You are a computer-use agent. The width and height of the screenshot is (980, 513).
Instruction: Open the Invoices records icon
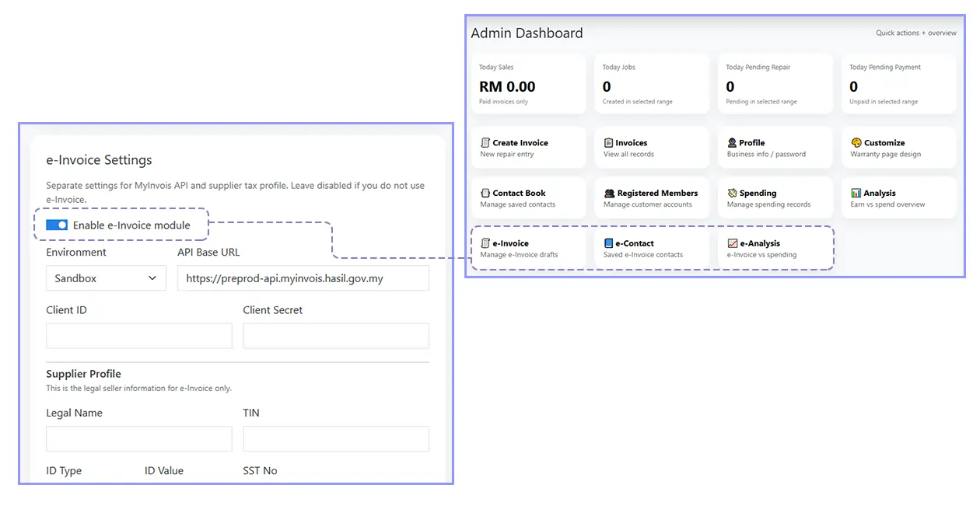[609, 142]
